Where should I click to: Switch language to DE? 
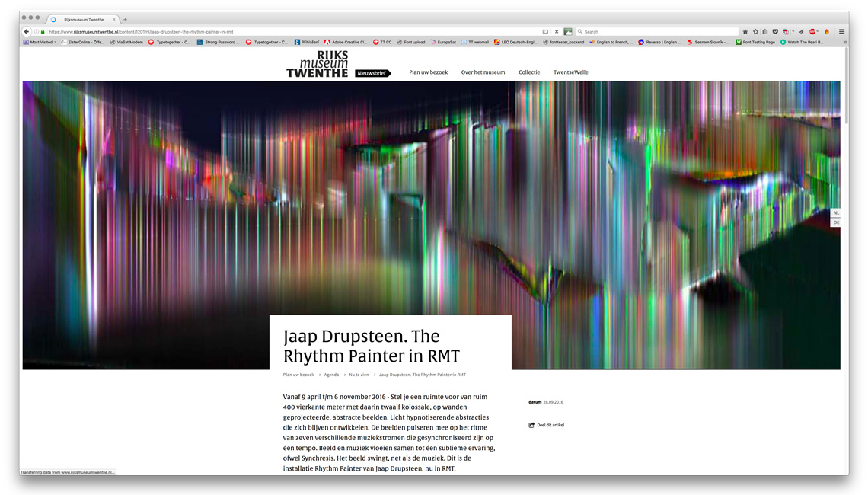pos(836,222)
